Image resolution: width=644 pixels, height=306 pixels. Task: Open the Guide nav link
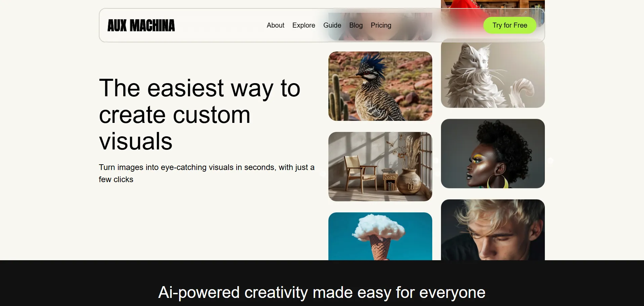click(332, 25)
